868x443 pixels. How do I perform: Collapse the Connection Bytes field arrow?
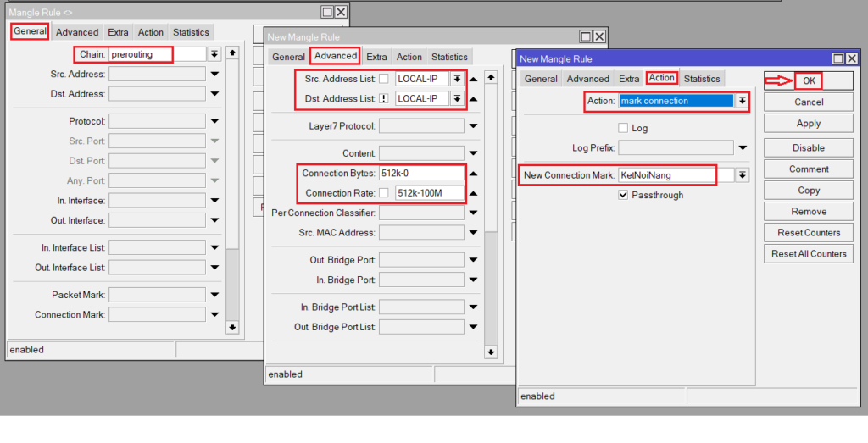click(474, 174)
